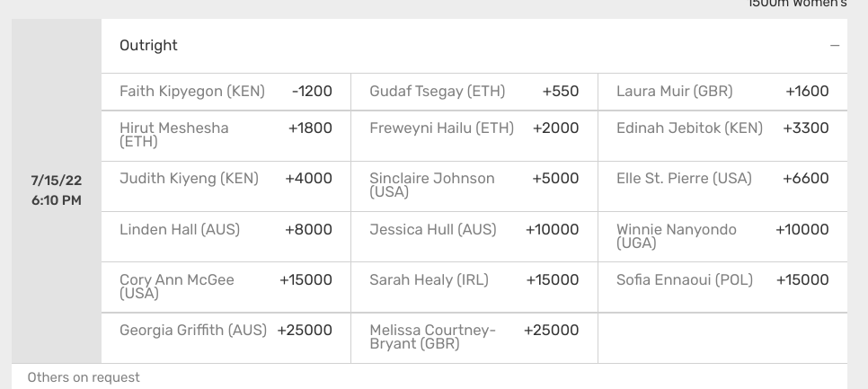Viewport: 868px width, 389px height.
Task: Select Gudaf Tsegay (ETH) at +550
Action: (x=474, y=92)
